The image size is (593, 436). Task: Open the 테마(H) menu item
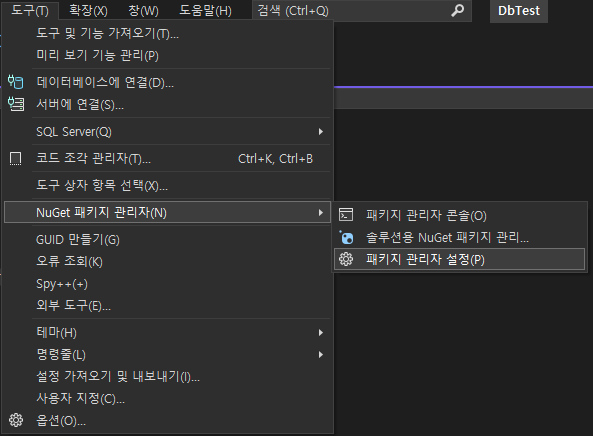pos(168,332)
